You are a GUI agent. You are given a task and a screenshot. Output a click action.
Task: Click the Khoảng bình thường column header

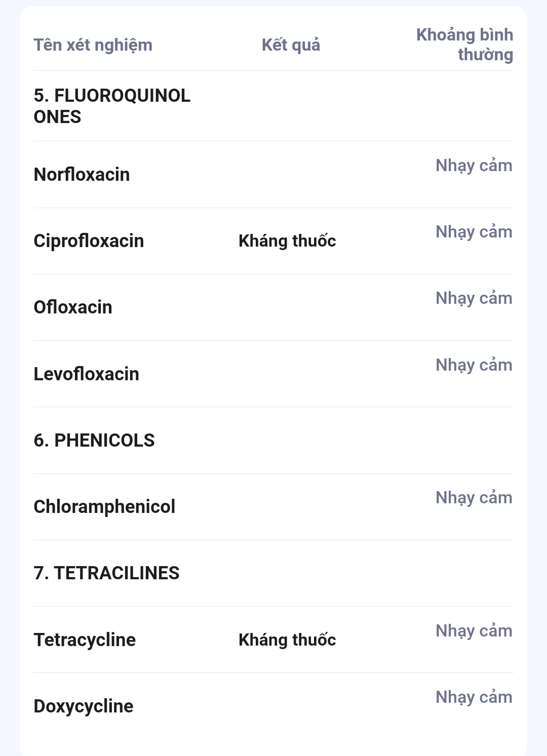tap(464, 45)
